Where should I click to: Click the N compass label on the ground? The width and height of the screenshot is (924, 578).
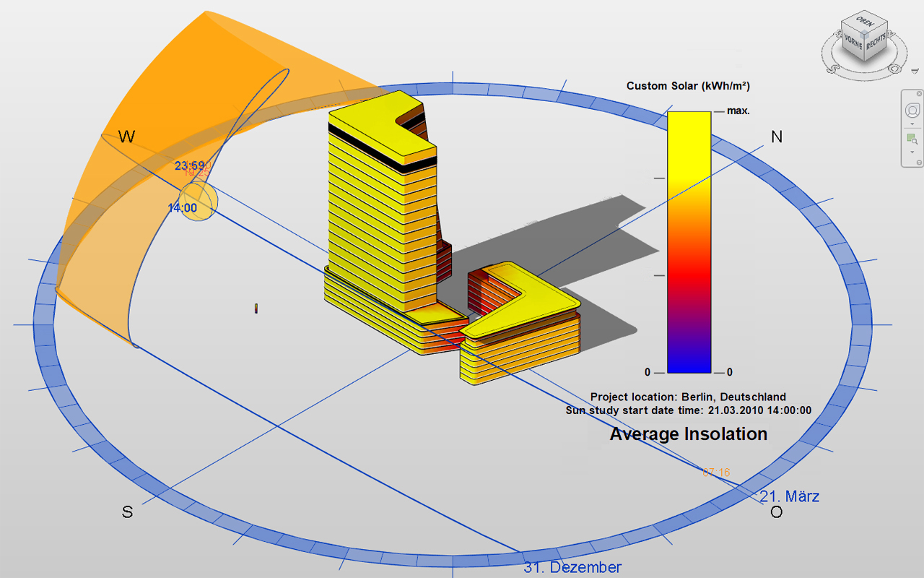tap(777, 137)
